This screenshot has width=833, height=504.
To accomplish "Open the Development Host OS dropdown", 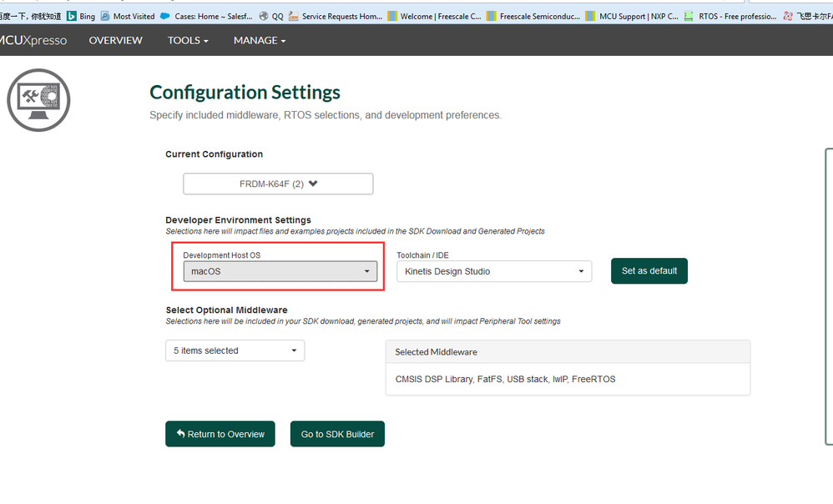I will click(x=280, y=271).
